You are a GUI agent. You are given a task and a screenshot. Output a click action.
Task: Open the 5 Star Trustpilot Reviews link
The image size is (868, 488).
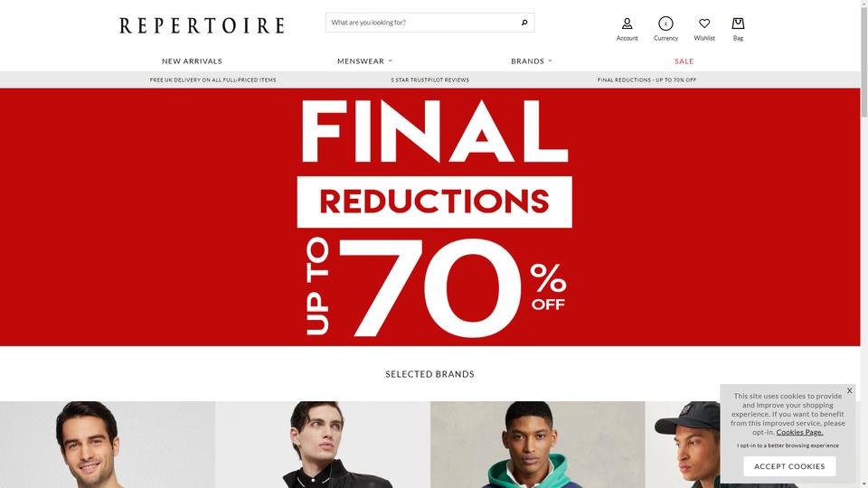coord(430,80)
